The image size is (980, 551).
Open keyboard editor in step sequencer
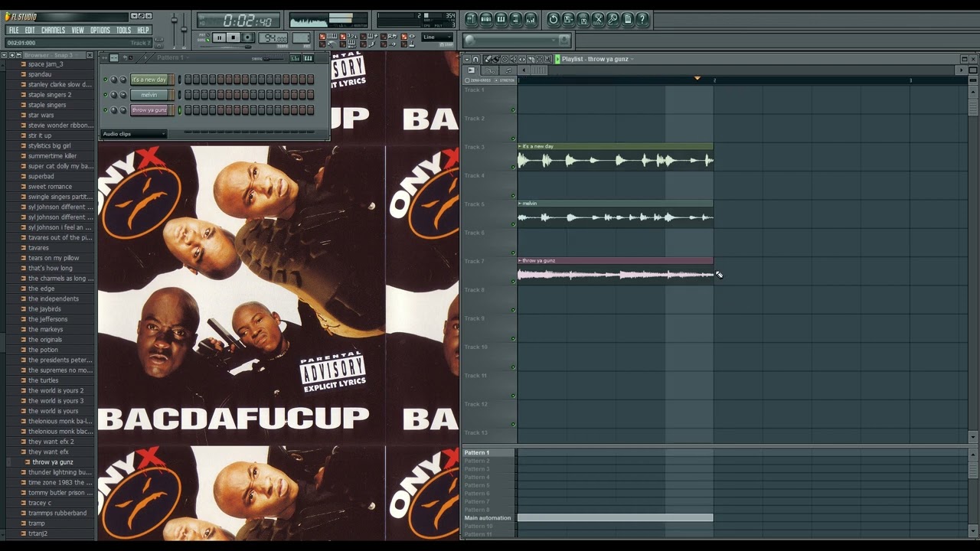(308, 58)
